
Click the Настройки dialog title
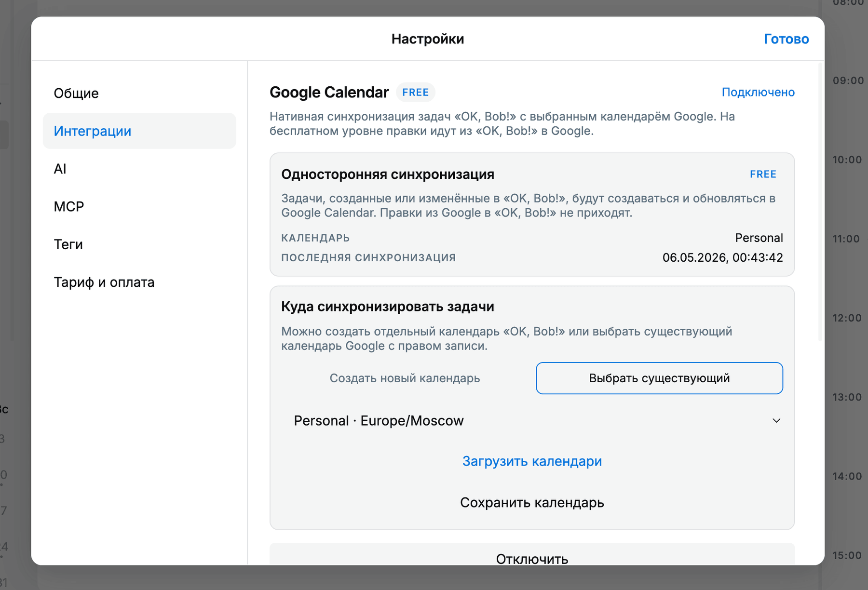[428, 39]
